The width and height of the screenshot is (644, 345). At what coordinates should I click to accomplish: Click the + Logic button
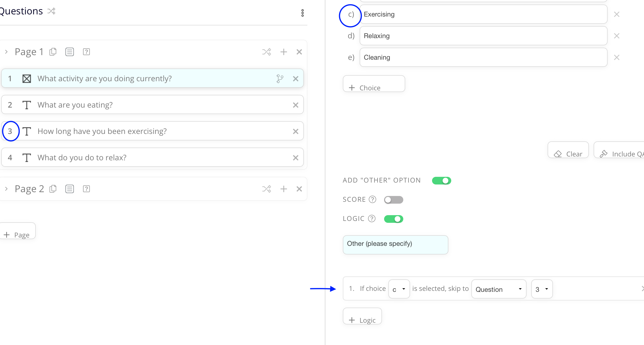pyautogui.click(x=362, y=316)
